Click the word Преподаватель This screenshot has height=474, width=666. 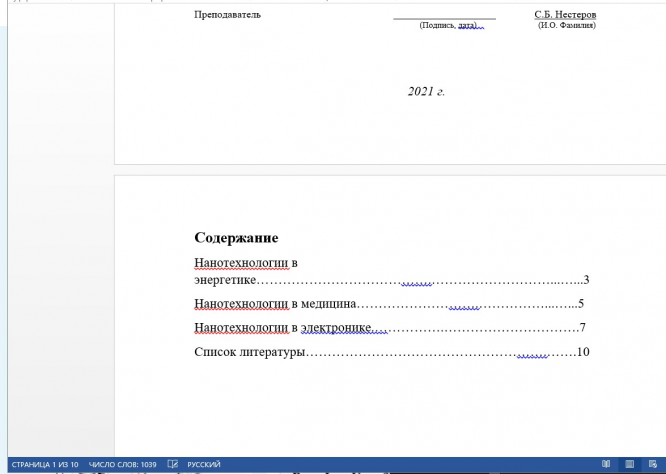coord(228,14)
